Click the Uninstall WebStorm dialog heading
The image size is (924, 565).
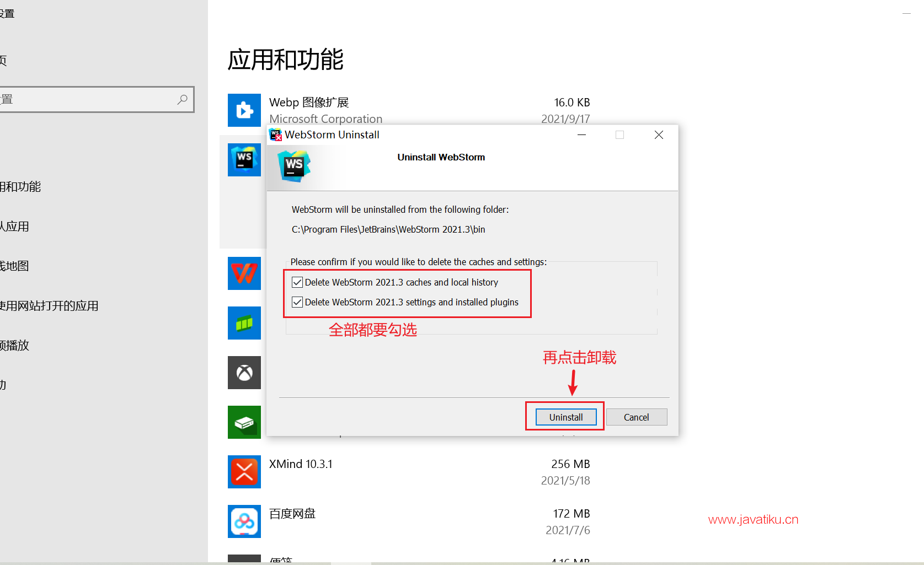pos(441,157)
